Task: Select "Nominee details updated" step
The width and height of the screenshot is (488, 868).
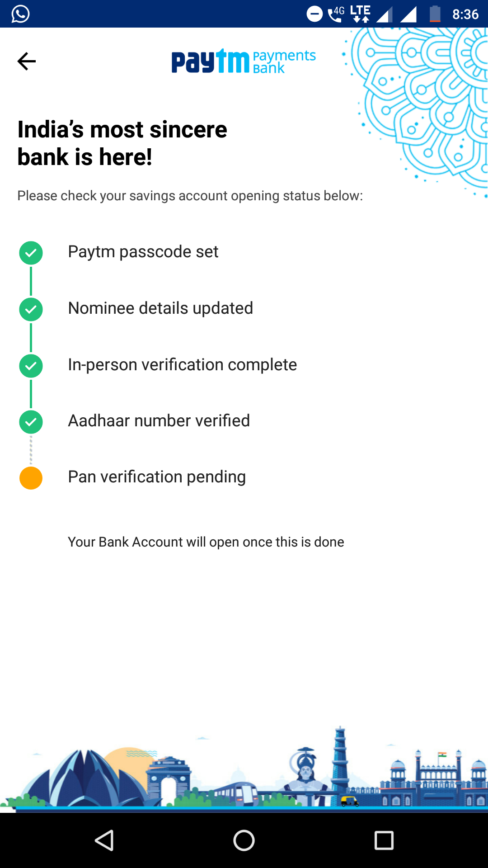Action: [160, 308]
